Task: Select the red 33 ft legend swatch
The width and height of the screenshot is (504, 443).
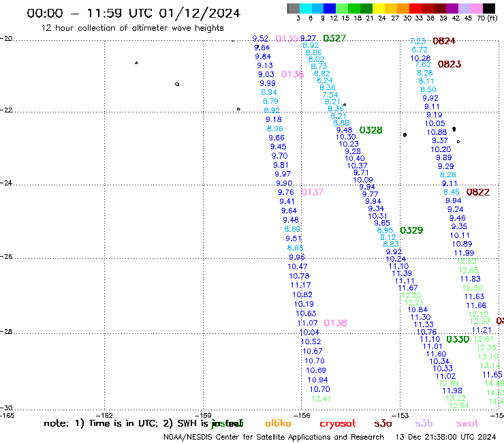Action: click(x=415, y=8)
